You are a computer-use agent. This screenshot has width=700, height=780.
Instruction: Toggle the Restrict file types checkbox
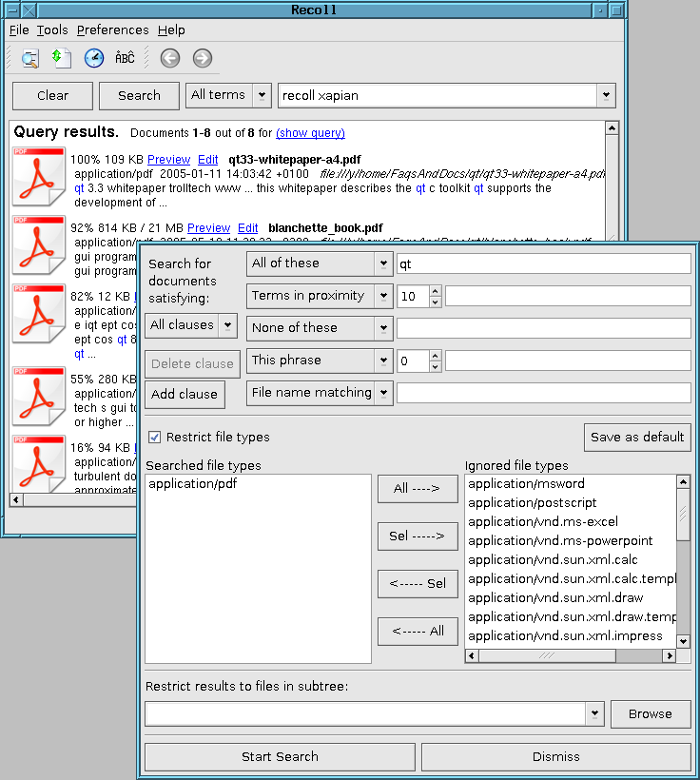coord(155,438)
